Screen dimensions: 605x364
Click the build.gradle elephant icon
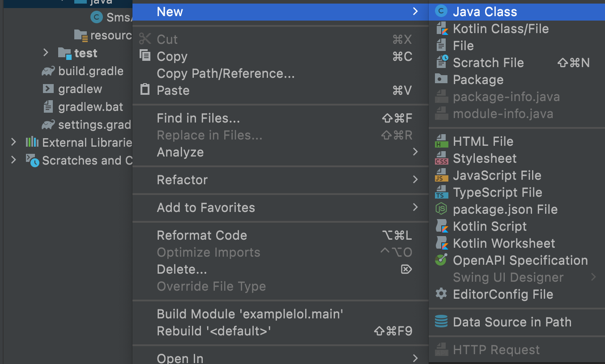[x=48, y=71]
